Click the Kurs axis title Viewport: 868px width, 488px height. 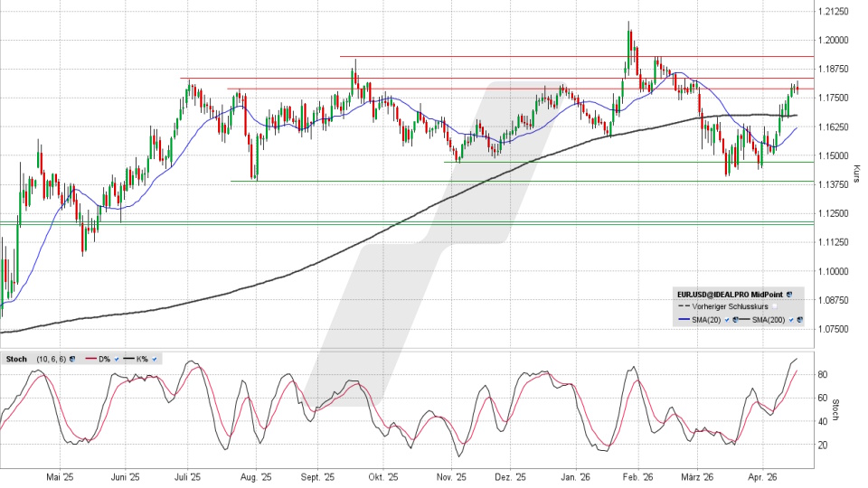(x=857, y=171)
